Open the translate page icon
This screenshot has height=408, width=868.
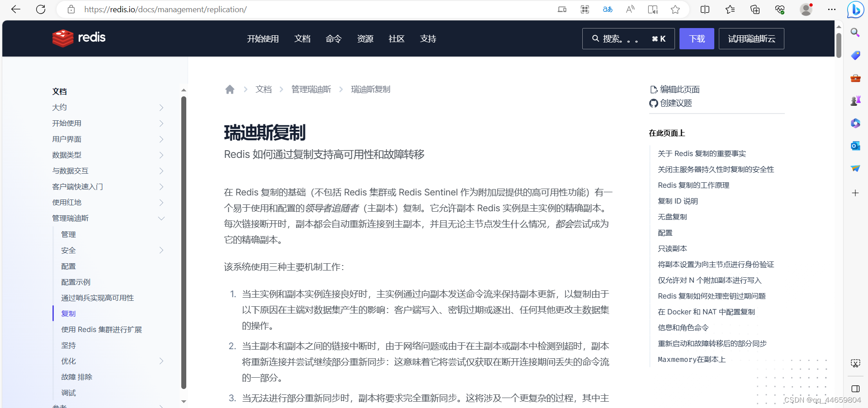pyautogui.click(x=608, y=9)
